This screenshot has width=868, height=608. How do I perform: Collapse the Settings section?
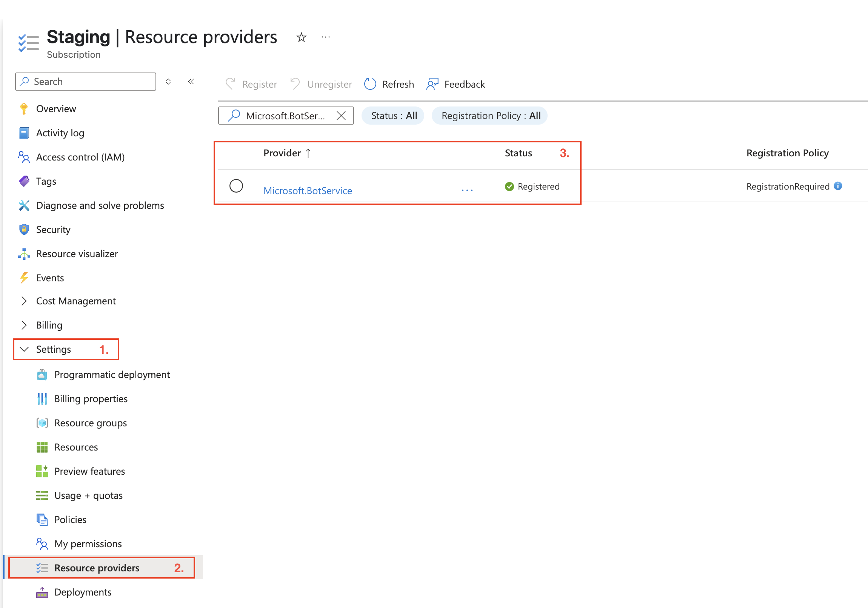click(24, 349)
